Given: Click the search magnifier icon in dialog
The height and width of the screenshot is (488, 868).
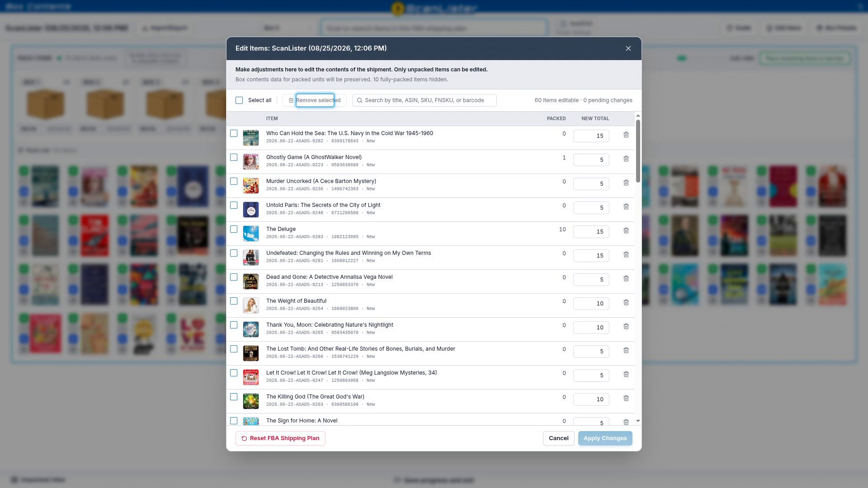Looking at the screenshot, I should [360, 100].
